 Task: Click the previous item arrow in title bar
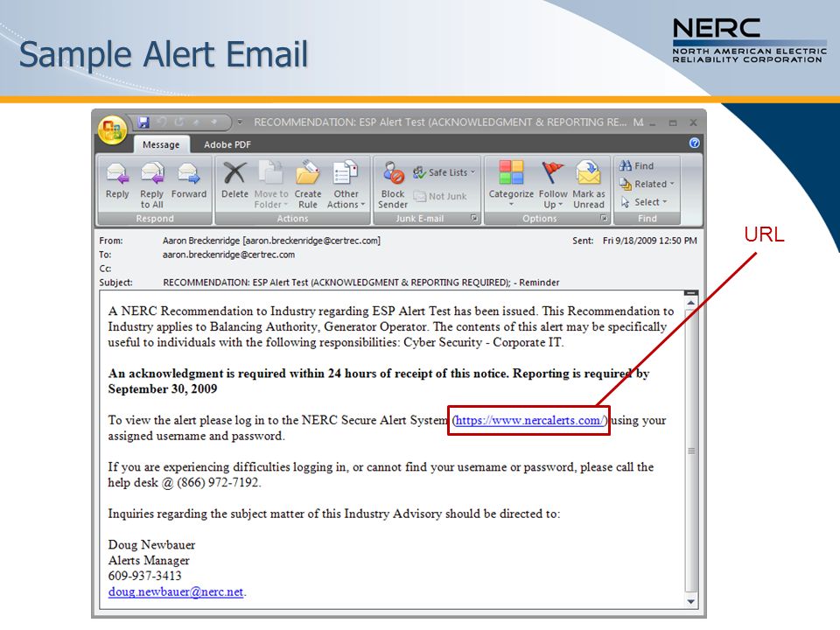click(x=196, y=122)
